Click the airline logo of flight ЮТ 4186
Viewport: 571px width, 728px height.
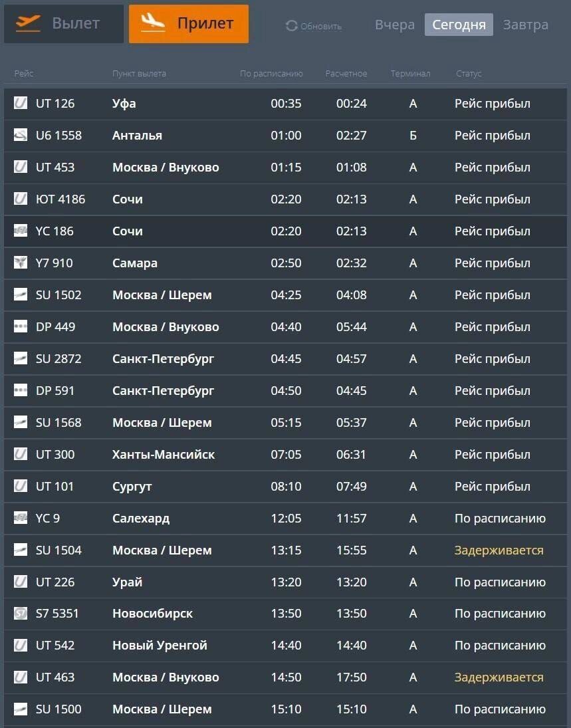[x=21, y=199]
